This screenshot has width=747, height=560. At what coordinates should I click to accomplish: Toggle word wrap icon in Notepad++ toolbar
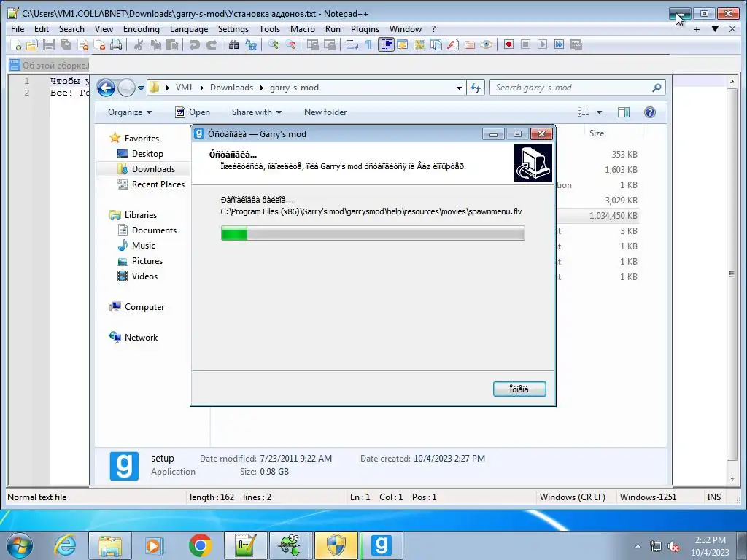pyautogui.click(x=352, y=44)
